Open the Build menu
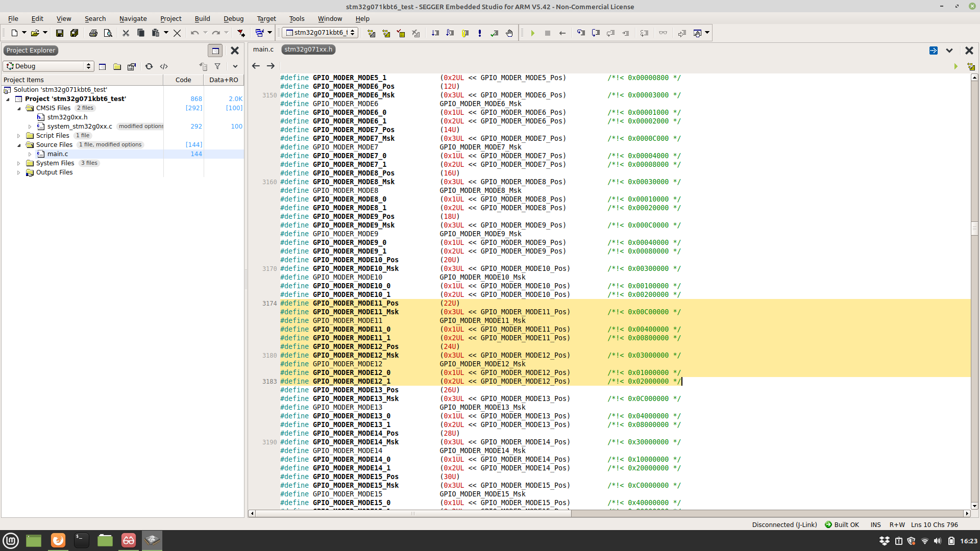The image size is (980, 551). [x=202, y=19]
